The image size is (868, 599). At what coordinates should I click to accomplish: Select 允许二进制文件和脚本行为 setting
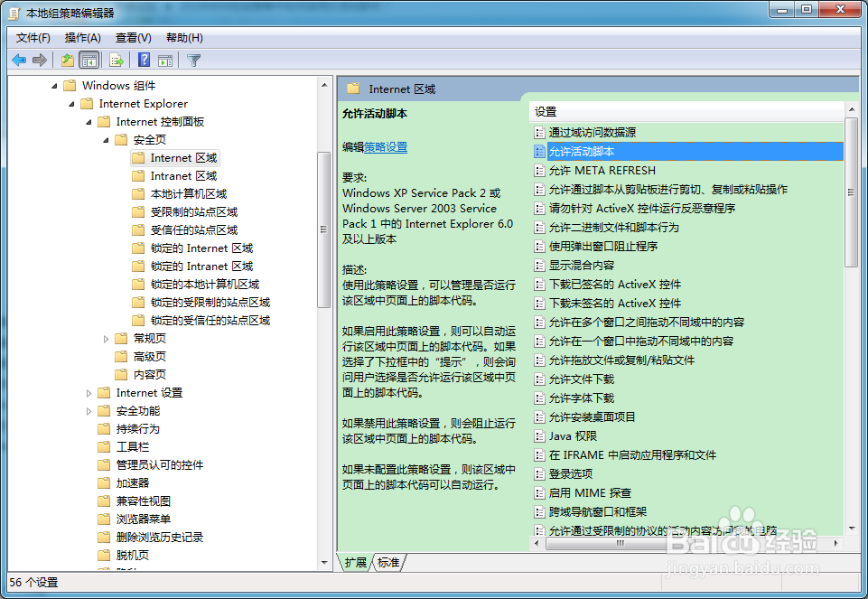click(613, 228)
